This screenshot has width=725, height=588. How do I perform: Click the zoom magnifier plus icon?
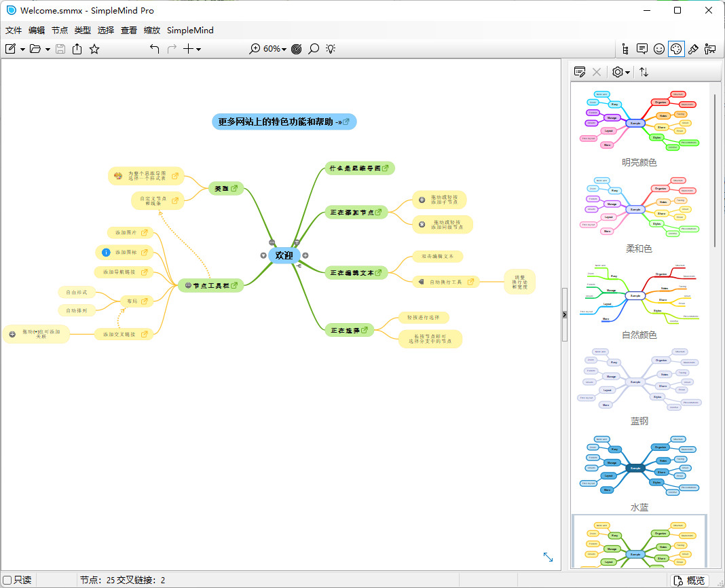tap(255, 49)
